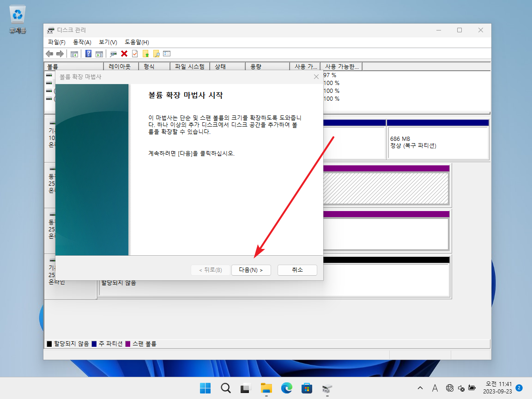The image size is (532, 399).
Task: Toggle the show/hide console tree toolbar icon
Action: [x=74, y=54]
